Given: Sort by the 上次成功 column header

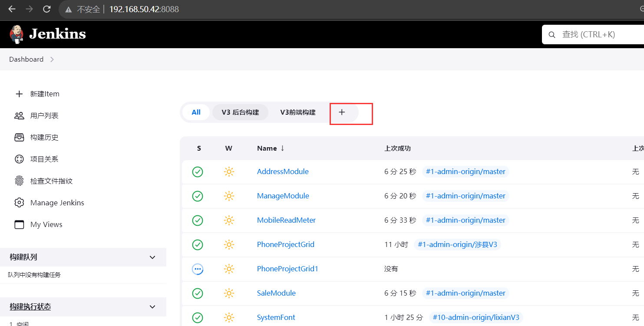Looking at the screenshot, I should tap(398, 148).
